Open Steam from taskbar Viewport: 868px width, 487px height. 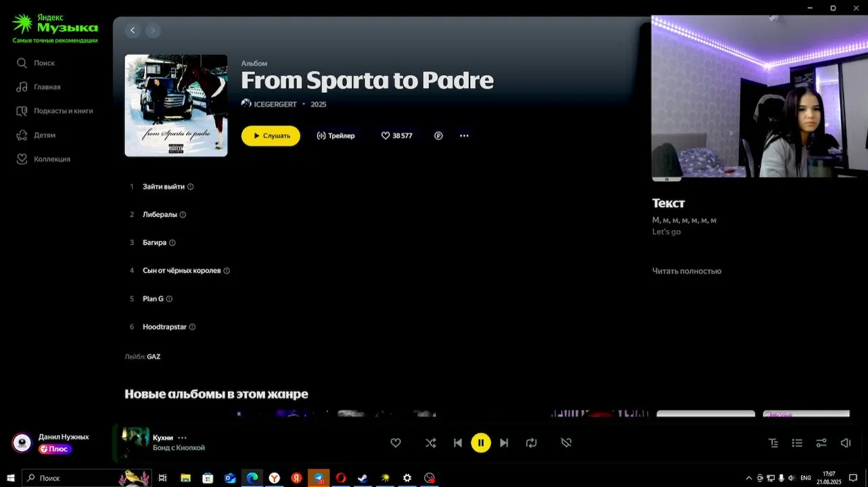[x=363, y=478]
